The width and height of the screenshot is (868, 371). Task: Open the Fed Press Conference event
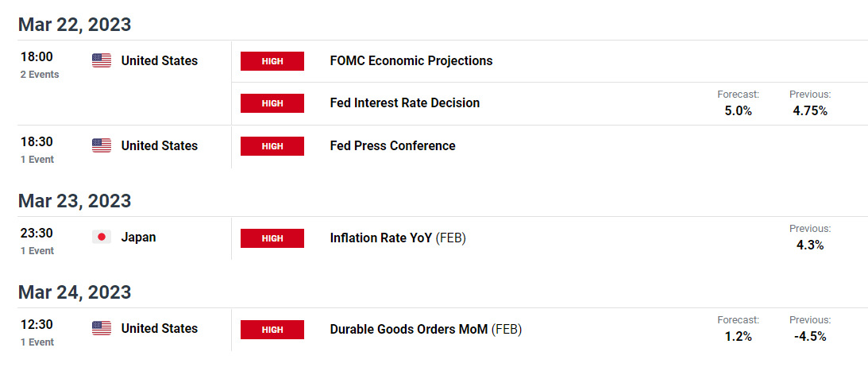pos(392,145)
